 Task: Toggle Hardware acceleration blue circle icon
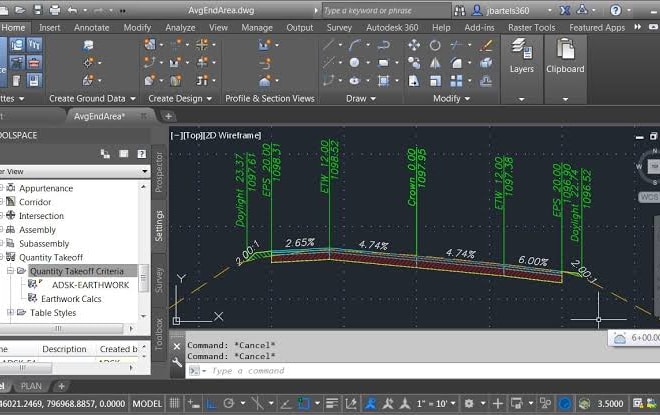(565, 404)
